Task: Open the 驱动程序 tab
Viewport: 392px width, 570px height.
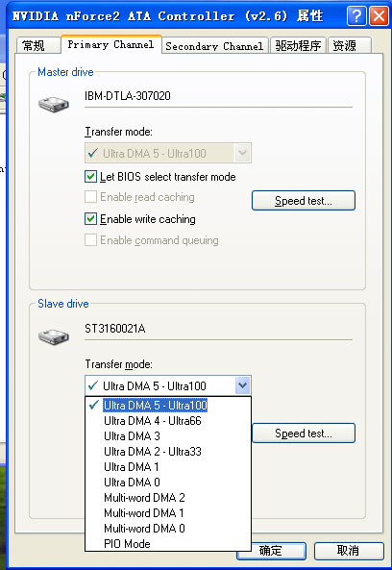Action: click(298, 46)
